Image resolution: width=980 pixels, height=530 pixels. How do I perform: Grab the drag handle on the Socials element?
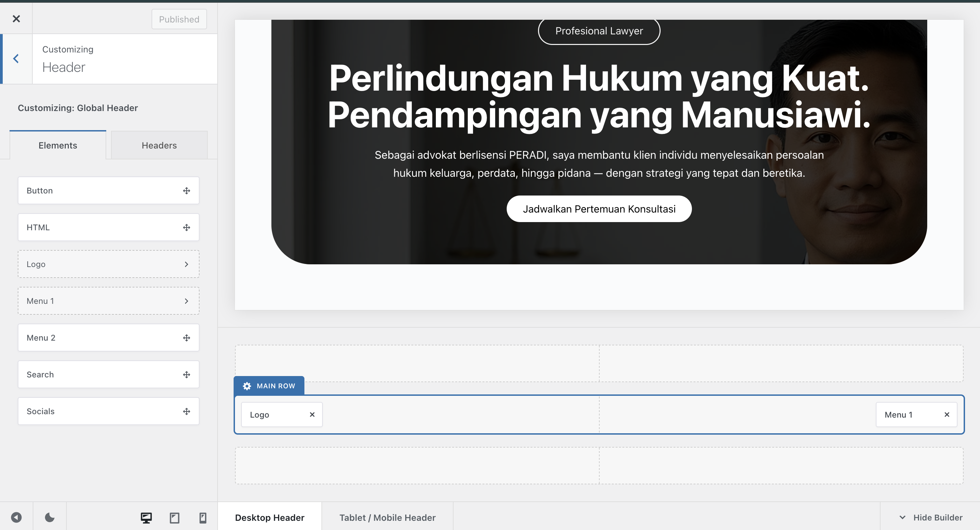coord(186,411)
